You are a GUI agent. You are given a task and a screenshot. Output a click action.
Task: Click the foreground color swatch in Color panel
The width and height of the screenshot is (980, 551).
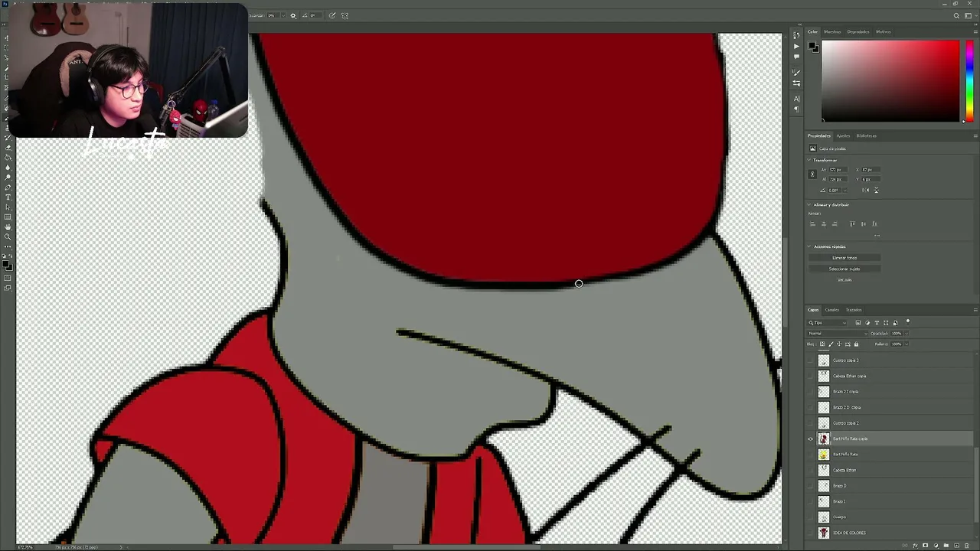point(813,47)
